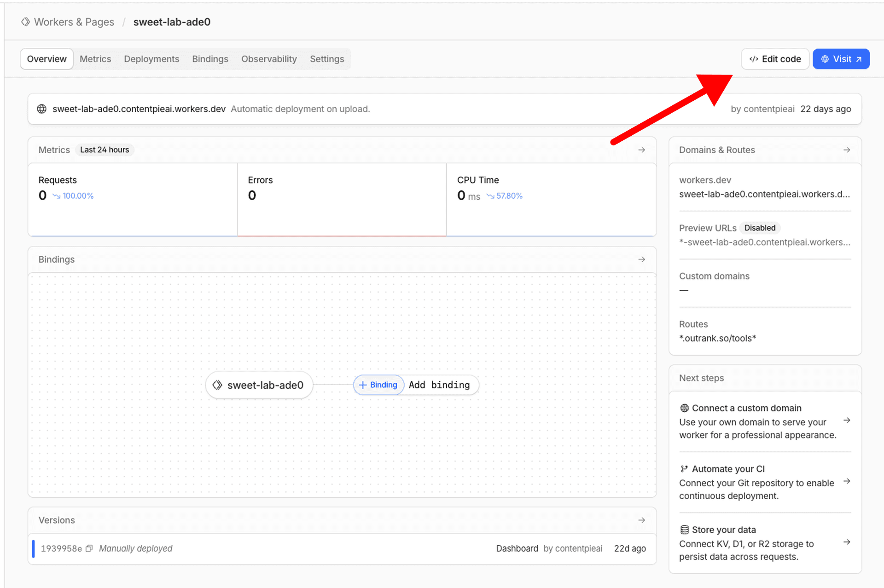Click the truncated sweet-lab-ade0 workers.dev link
The width and height of the screenshot is (884, 588).
point(765,194)
